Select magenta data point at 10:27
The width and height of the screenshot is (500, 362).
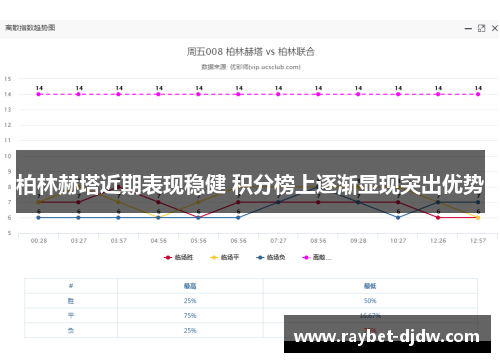[x=398, y=94]
